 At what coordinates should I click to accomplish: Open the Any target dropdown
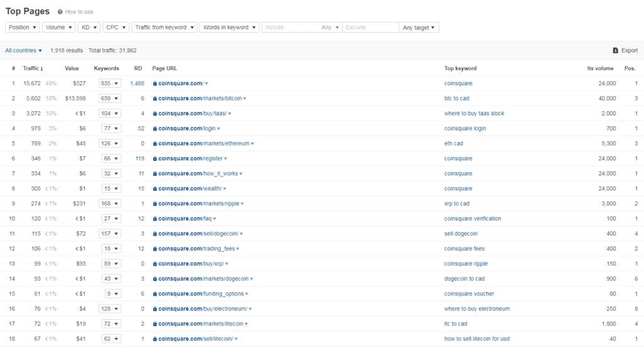coord(418,28)
